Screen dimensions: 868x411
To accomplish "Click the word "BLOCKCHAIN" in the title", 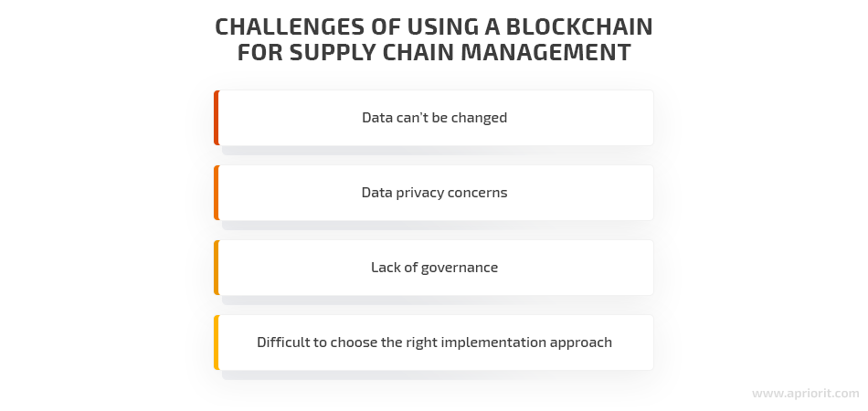I will click(579, 26).
